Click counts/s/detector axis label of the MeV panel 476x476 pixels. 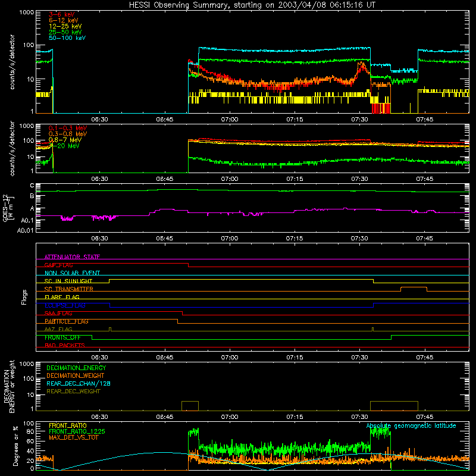point(12,148)
